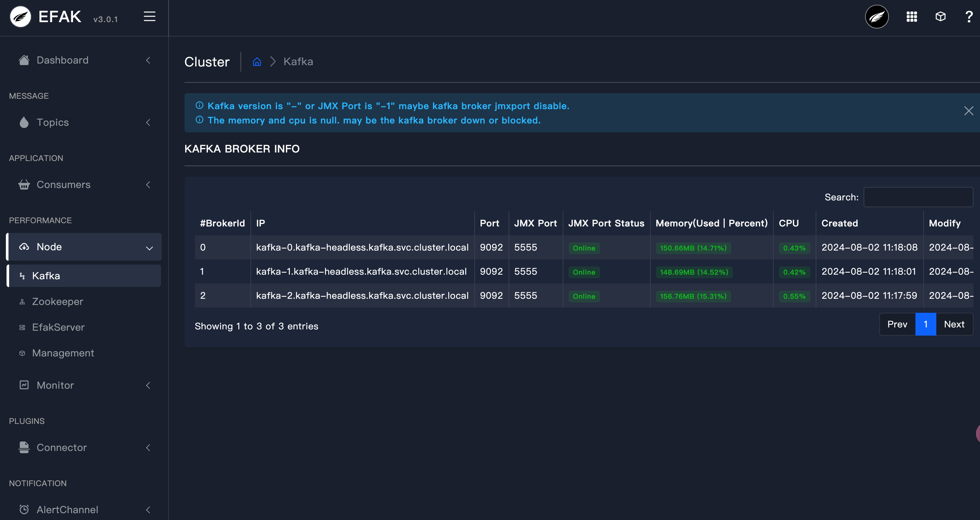This screenshot has width=980, height=520.
Task: Expand the AlertChannel chevron
Action: pyautogui.click(x=148, y=510)
